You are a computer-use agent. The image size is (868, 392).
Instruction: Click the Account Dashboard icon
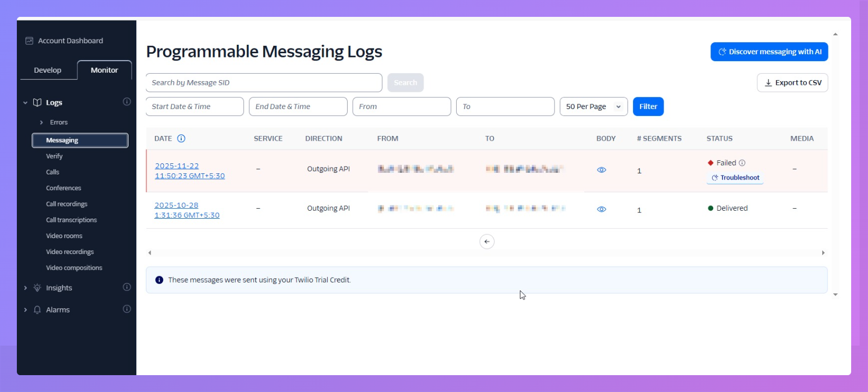point(29,41)
